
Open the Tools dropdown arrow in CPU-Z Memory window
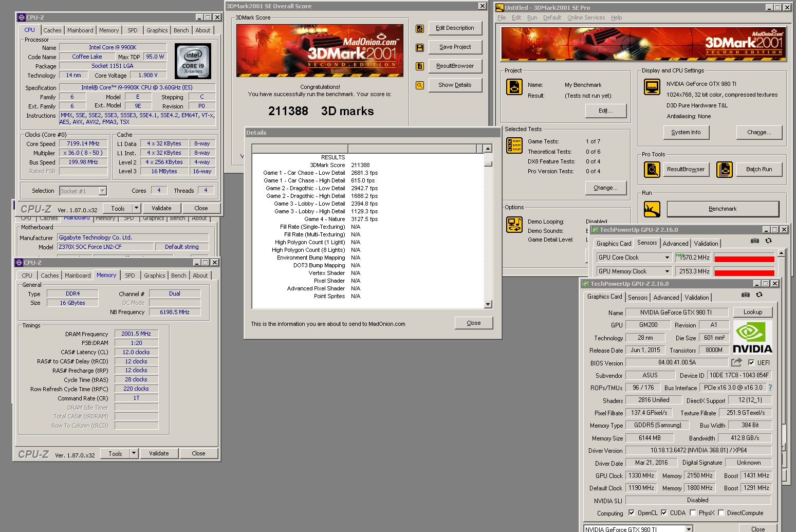click(x=134, y=453)
